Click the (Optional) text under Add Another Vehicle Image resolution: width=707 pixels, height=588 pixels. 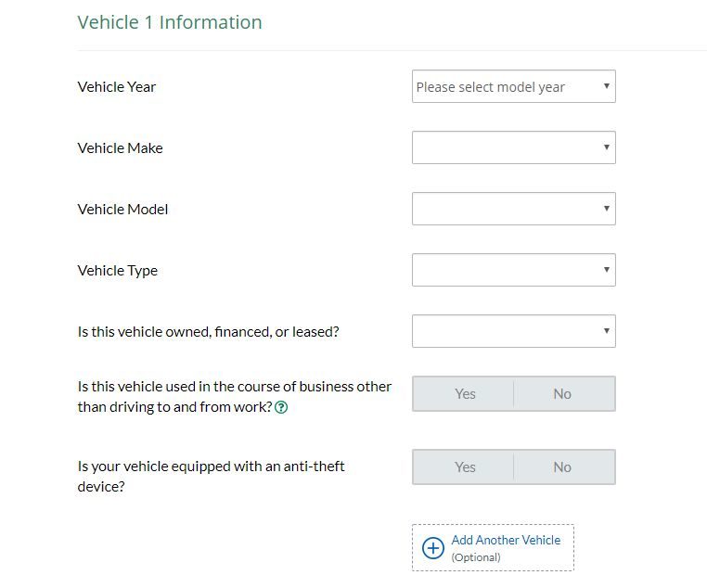click(476, 557)
